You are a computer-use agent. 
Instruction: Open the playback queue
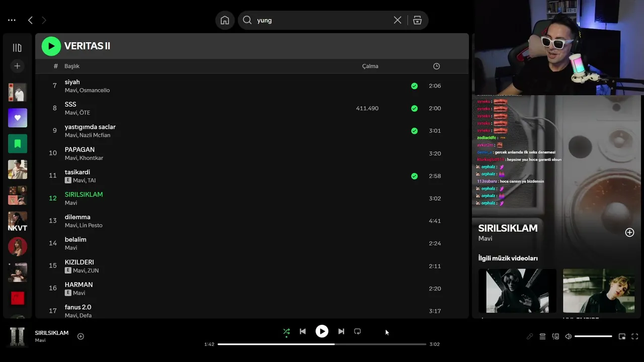click(x=542, y=336)
